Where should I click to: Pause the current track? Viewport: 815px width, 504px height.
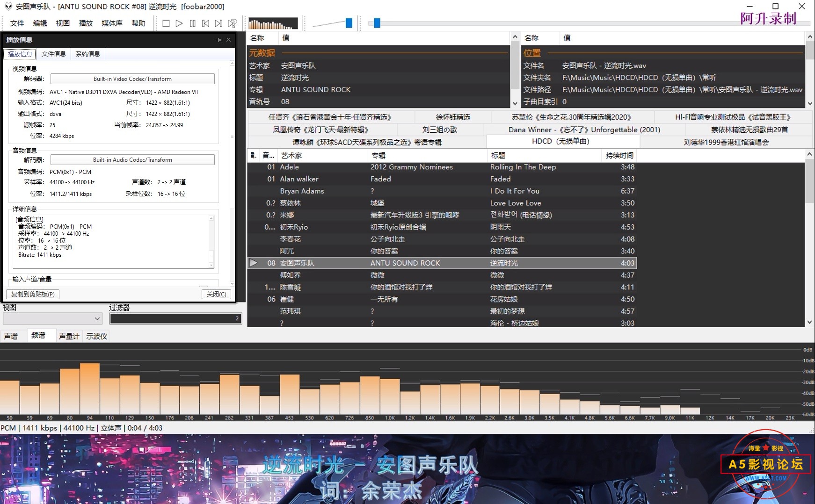pyautogui.click(x=193, y=23)
